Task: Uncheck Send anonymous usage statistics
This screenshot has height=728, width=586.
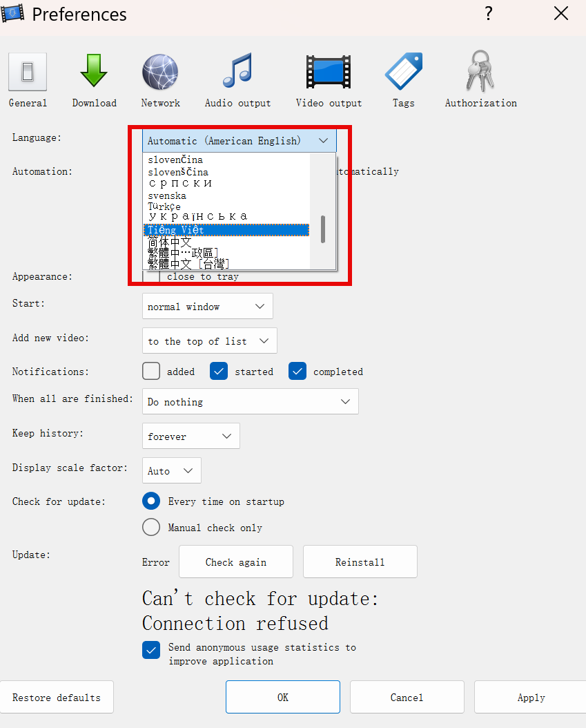Action: click(x=151, y=651)
